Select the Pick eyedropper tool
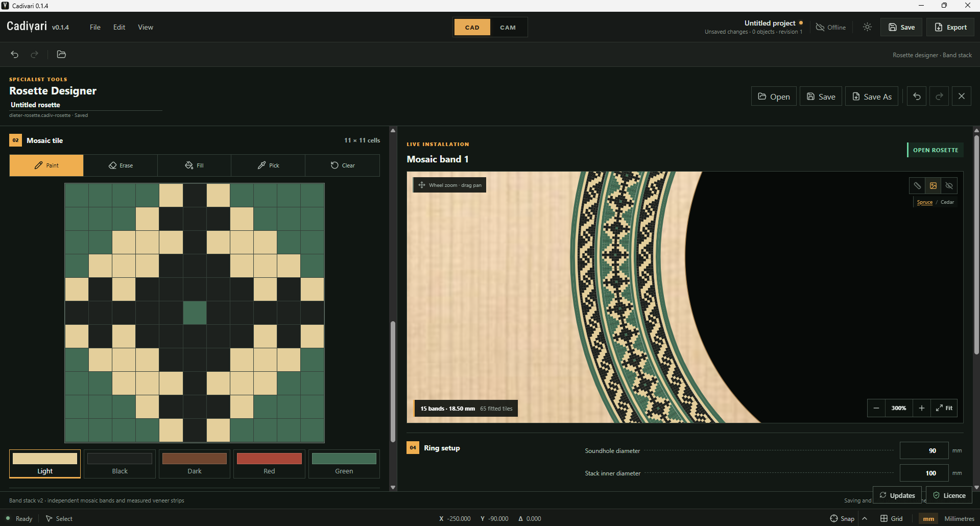The image size is (980, 526). point(268,165)
